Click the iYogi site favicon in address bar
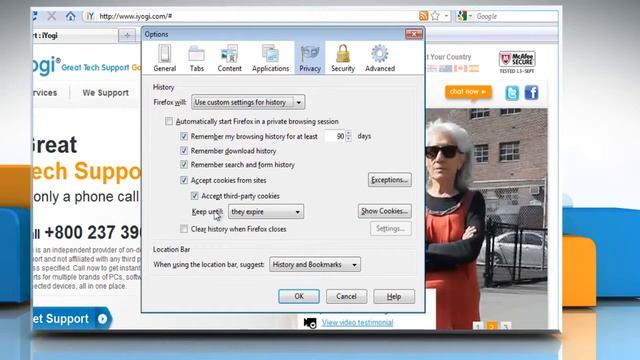 coord(90,16)
